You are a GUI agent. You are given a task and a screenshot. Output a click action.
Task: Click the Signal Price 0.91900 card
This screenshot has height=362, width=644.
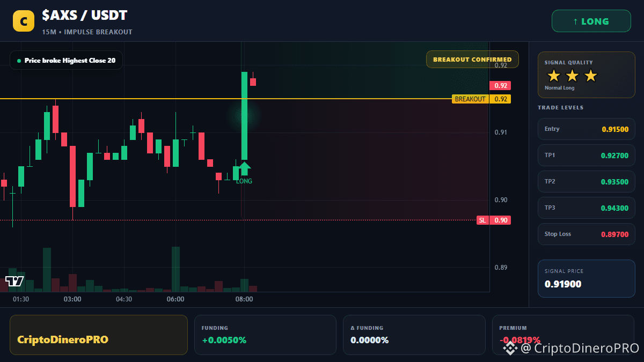tap(586, 278)
